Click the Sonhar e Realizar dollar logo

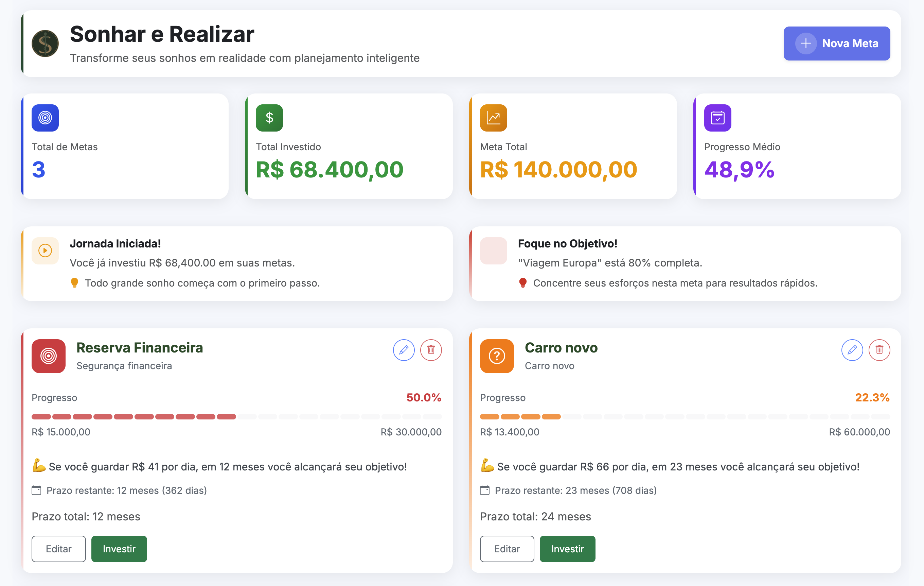pos(45,44)
